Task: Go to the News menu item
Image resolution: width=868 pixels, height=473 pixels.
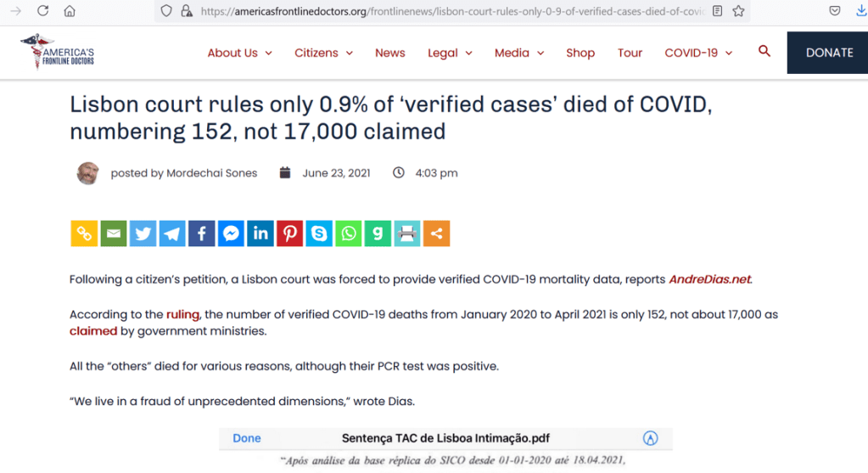Action: 390,53
